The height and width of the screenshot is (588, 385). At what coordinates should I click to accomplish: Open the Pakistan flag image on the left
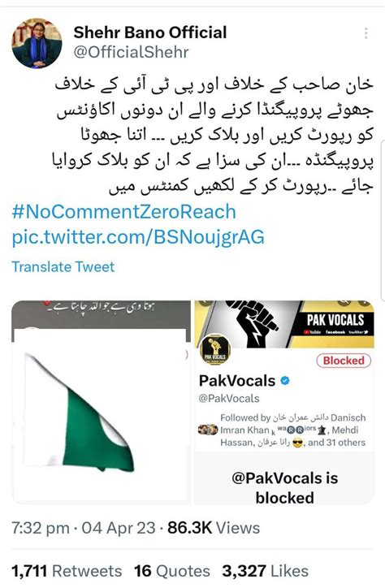[101, 402]
